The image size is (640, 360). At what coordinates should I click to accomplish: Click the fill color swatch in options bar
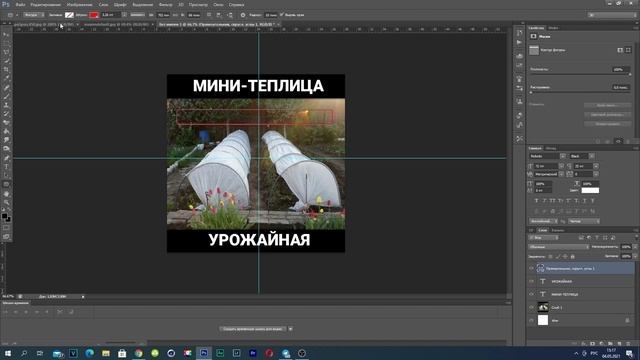(69, 15)
